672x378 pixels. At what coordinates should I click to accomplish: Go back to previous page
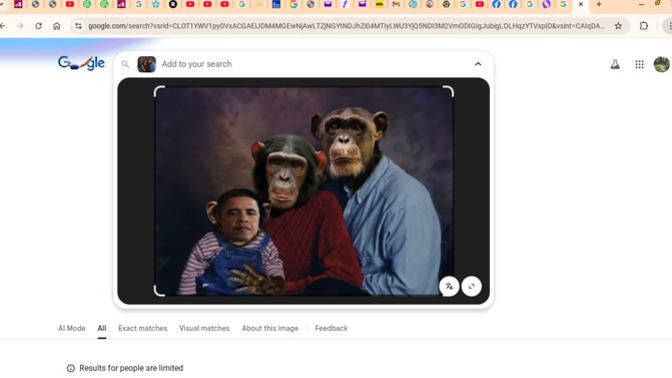tap(3, 26)
